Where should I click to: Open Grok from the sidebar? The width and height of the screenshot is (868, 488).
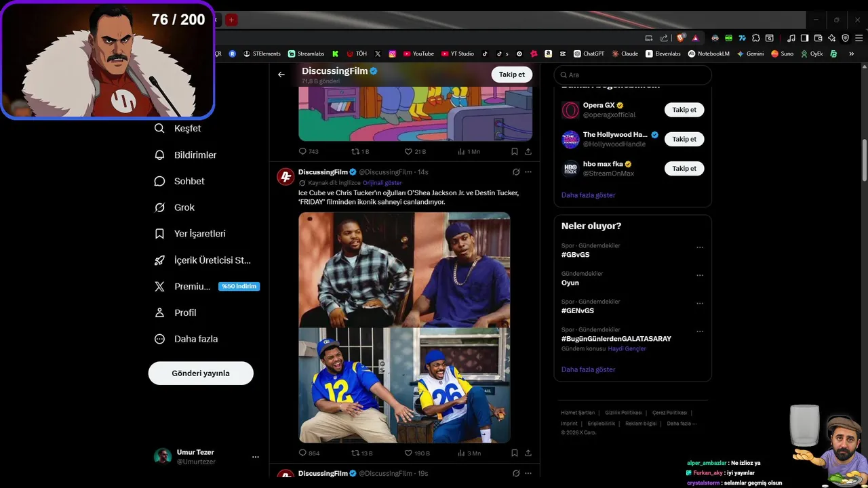[x=175, y=207]
